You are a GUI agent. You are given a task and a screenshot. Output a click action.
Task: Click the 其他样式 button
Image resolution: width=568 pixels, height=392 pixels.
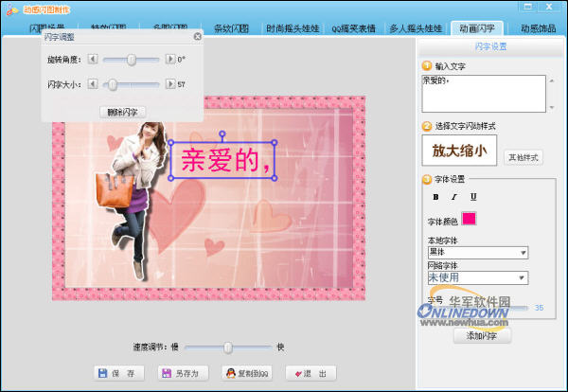click(x=524, y=156)
